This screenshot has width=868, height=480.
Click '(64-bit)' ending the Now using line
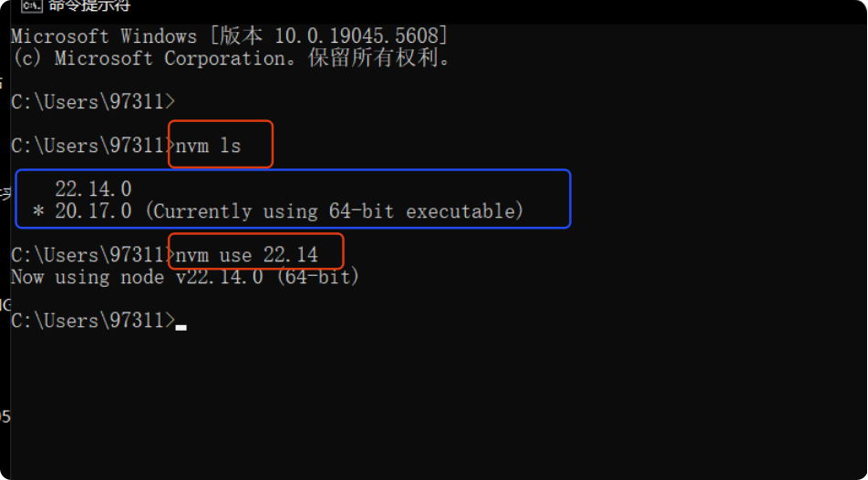coord(317,277)
